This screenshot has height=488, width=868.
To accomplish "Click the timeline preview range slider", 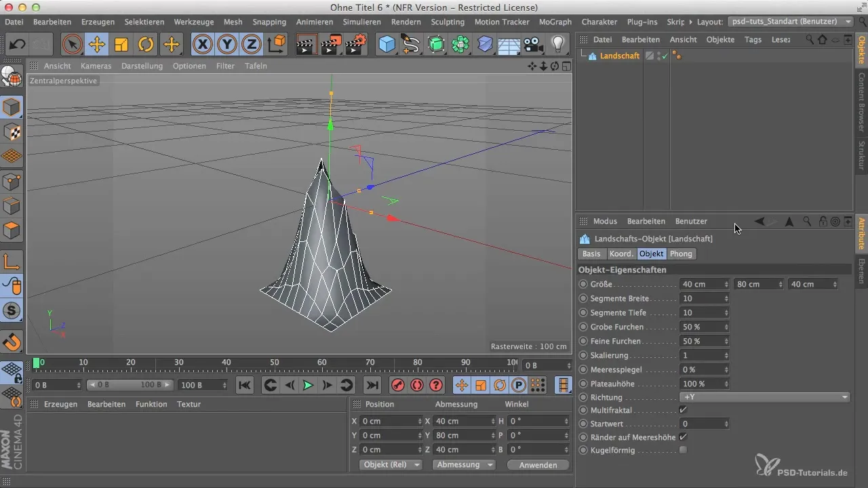I will pyautogui.click(x=130, y=385).
